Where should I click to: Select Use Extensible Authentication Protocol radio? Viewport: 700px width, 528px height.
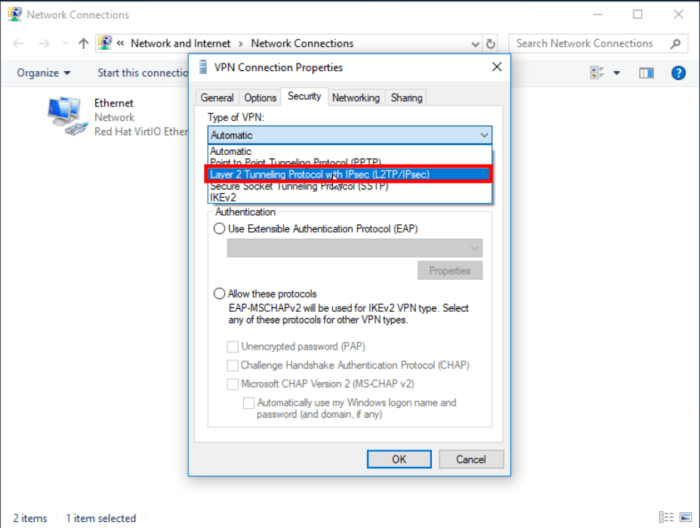pyautogui.click(x=219, y=229)
